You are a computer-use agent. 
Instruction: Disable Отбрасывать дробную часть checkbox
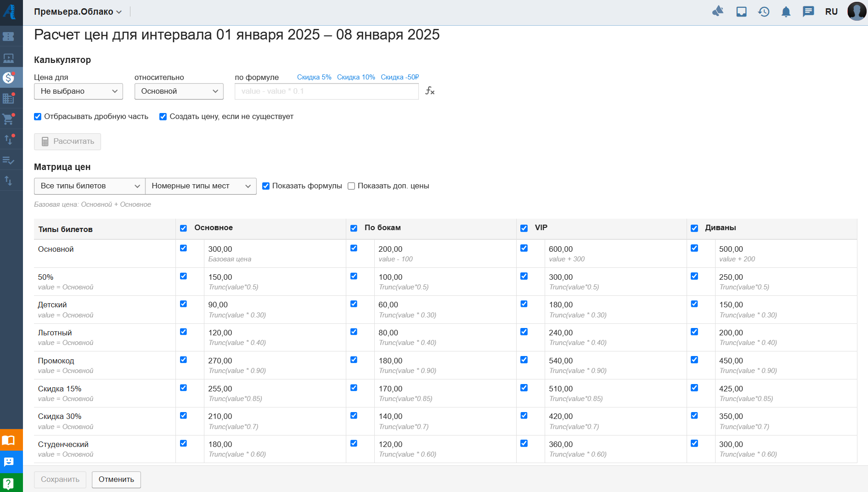point(38,117)
